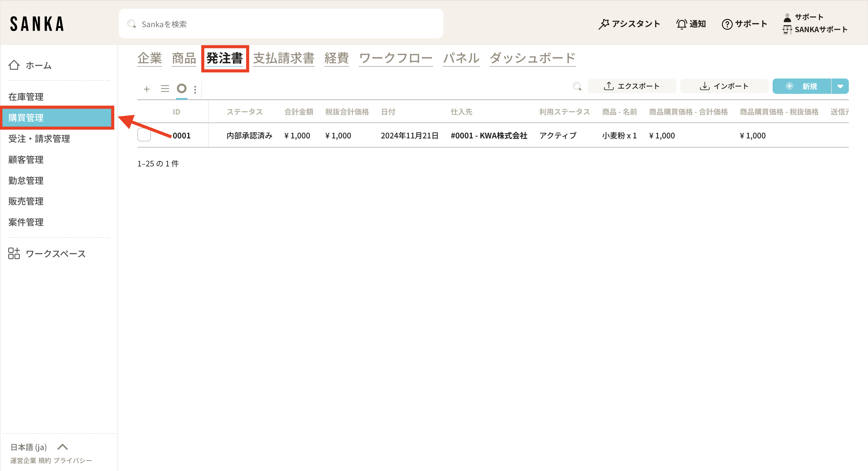Click the エクスポート button
868x471 pixels.
point(632,86)
